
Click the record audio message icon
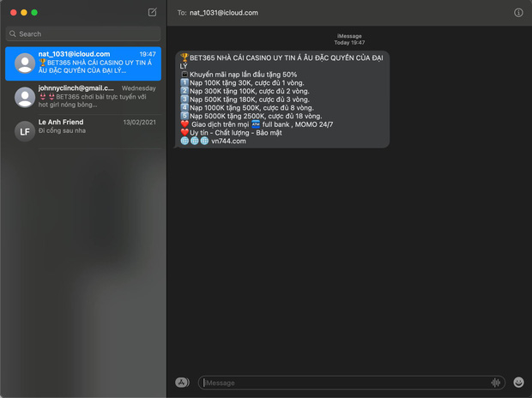pyautogui.click(x=496, y=383)
